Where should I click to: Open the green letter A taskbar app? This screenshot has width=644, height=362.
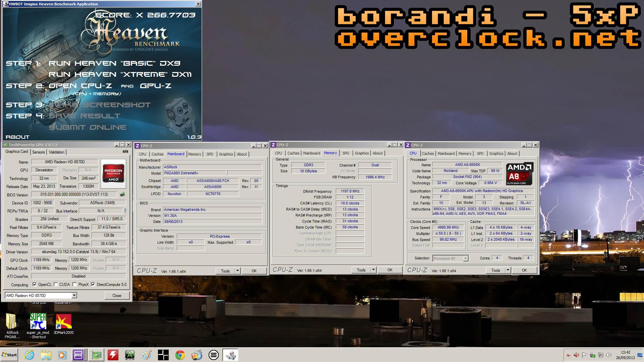pyautogui.click(x=130, y=355)
